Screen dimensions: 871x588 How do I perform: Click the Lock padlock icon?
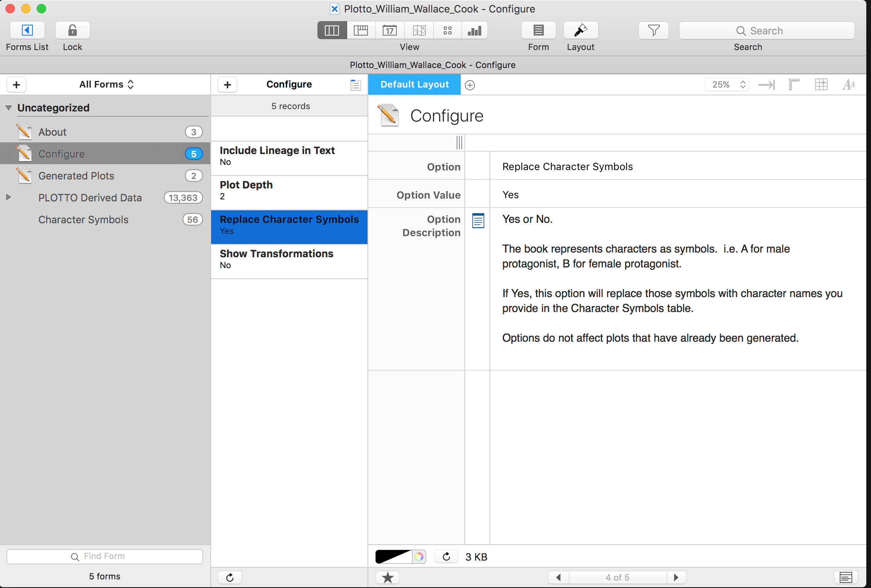point(72,30)
